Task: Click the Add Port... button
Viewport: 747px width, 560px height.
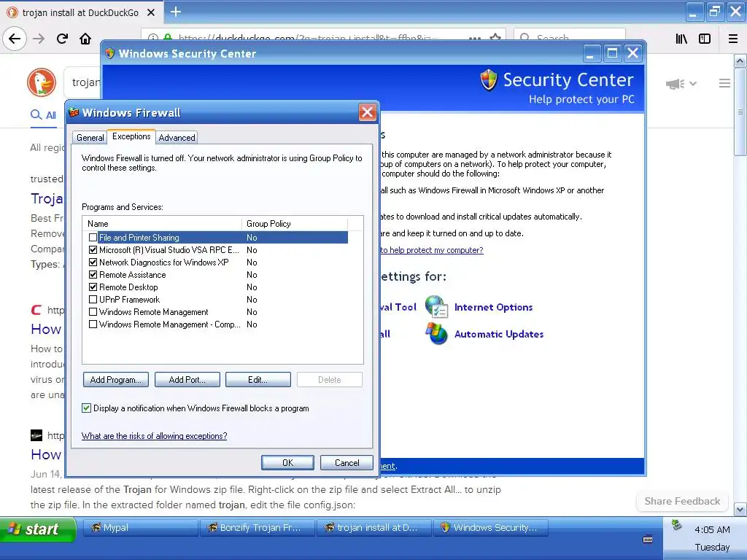Action: (x=187, y=379)
